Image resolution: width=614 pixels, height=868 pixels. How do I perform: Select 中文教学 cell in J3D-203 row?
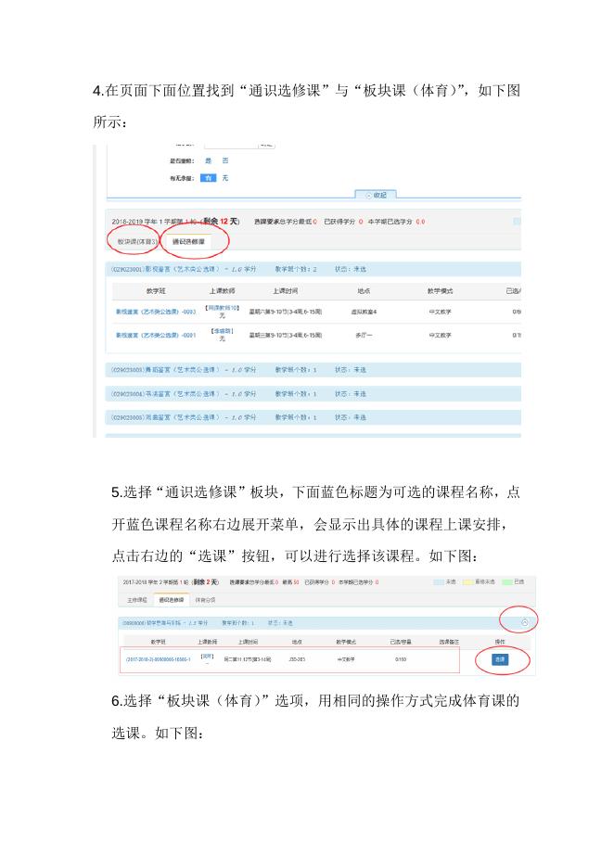(346, 660)
